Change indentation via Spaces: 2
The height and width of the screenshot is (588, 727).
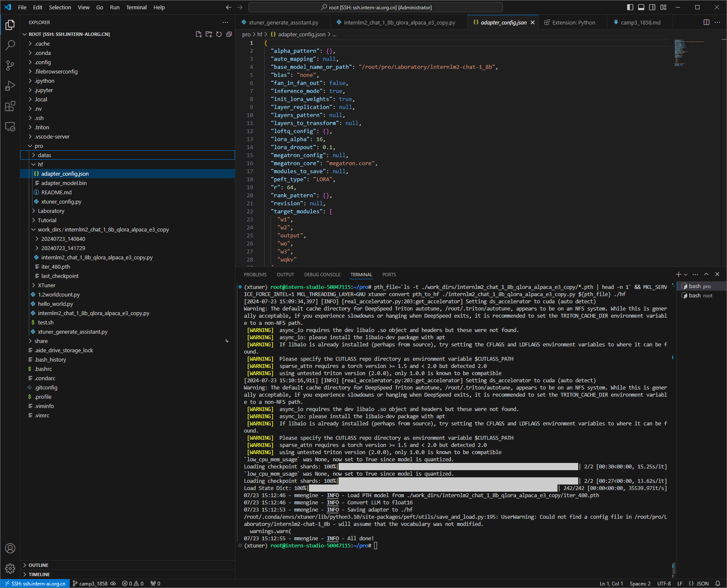[640, 583]
